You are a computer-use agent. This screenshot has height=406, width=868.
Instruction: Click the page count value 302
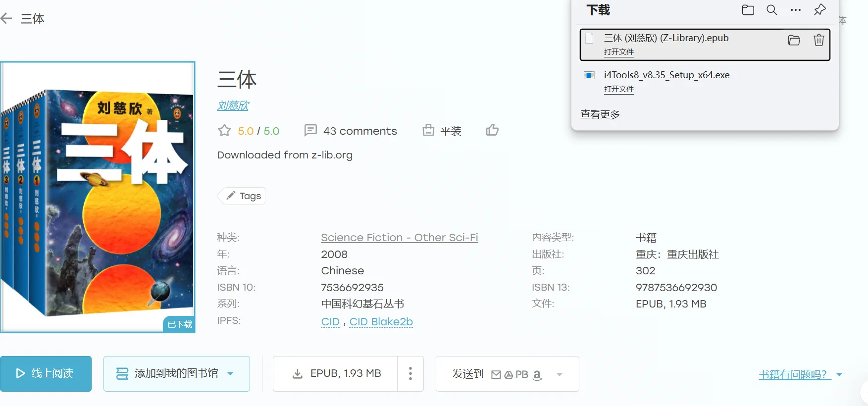(x=646, y=271)
